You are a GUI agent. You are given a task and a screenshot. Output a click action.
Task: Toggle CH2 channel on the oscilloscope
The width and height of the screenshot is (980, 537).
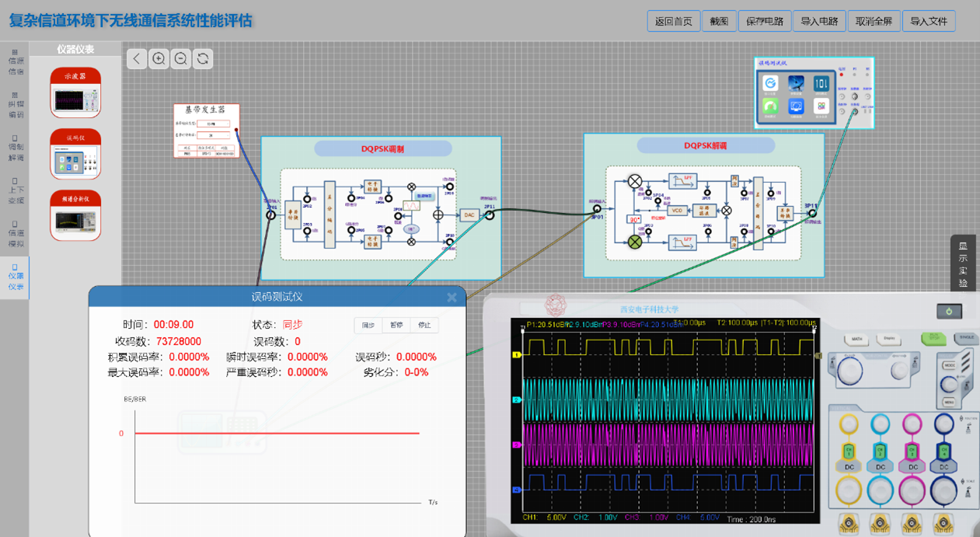pyautogui.click(x=880, y=452)
